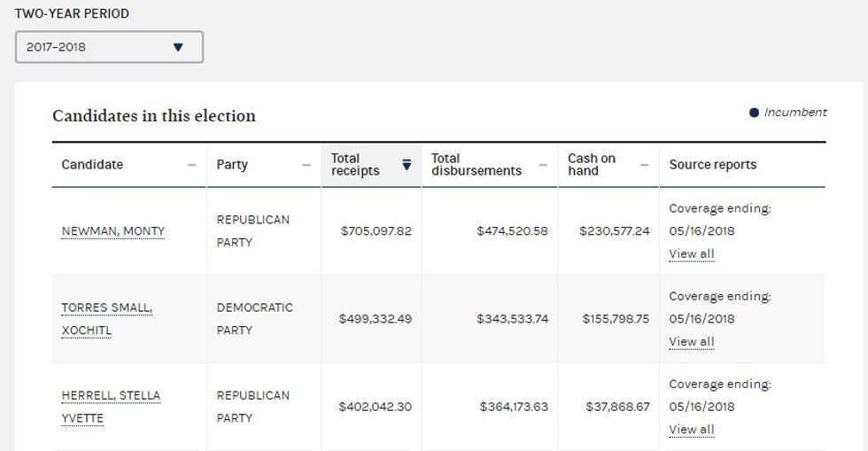This screenshot has height=451, width=868.
Task: Open HERRELL, STELLA YVETTE candidate page
Action: [x=111, y=407]
